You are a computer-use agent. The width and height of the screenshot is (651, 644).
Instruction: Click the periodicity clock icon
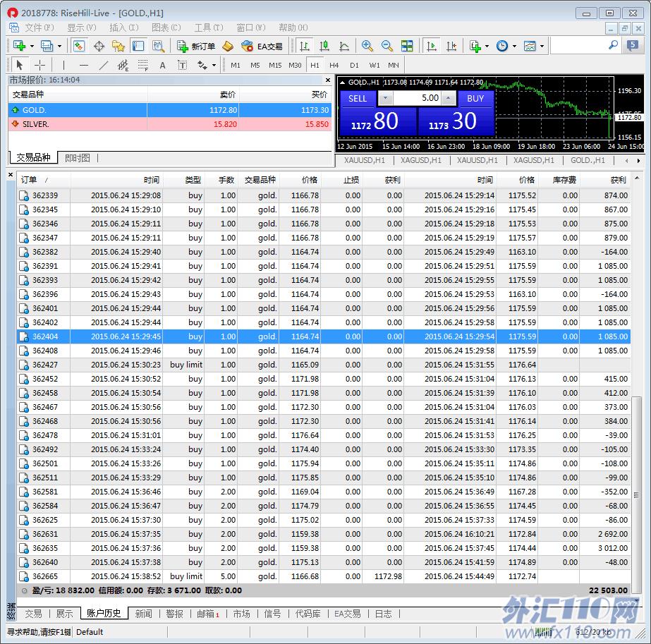502,46
